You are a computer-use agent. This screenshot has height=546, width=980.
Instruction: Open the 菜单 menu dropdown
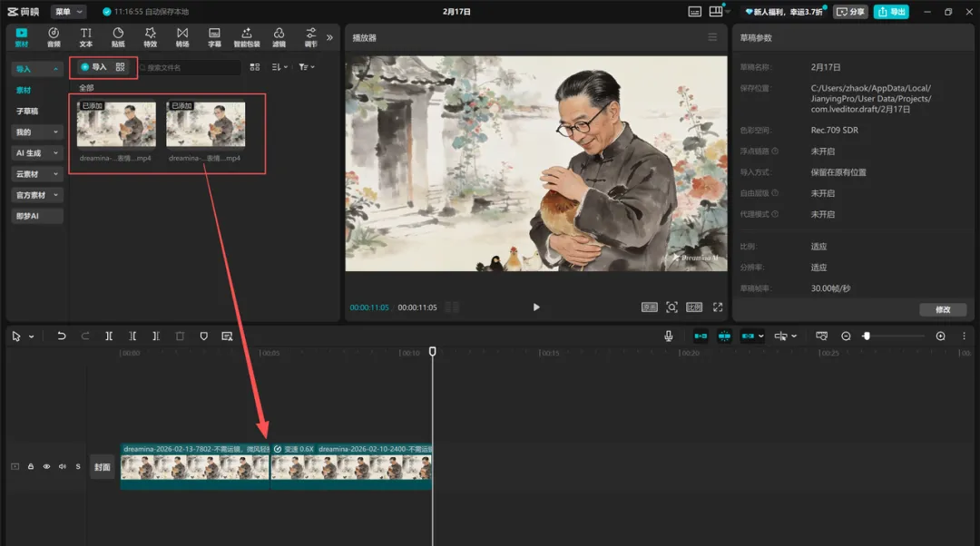click(x=69, y=12)
